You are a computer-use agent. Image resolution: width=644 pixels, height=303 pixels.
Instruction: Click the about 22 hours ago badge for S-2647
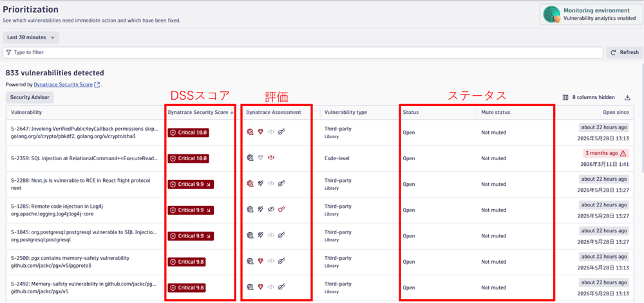(604, 127)
